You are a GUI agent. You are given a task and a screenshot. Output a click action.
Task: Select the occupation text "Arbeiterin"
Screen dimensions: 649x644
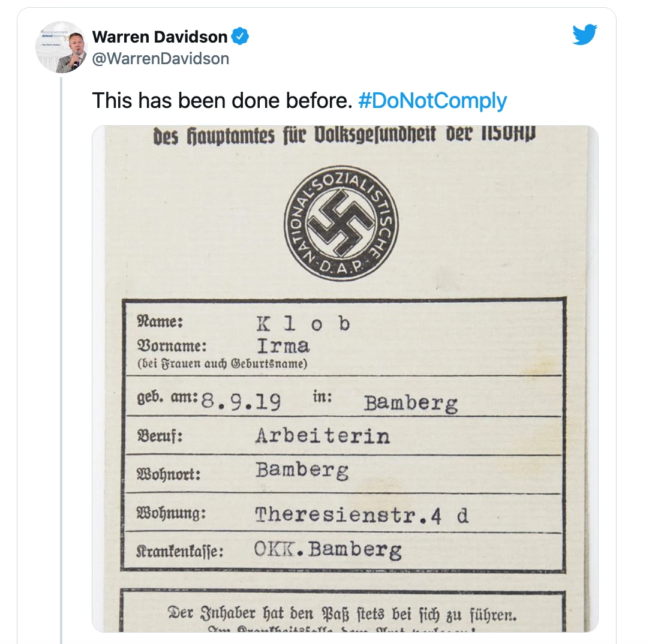[322, 435]
